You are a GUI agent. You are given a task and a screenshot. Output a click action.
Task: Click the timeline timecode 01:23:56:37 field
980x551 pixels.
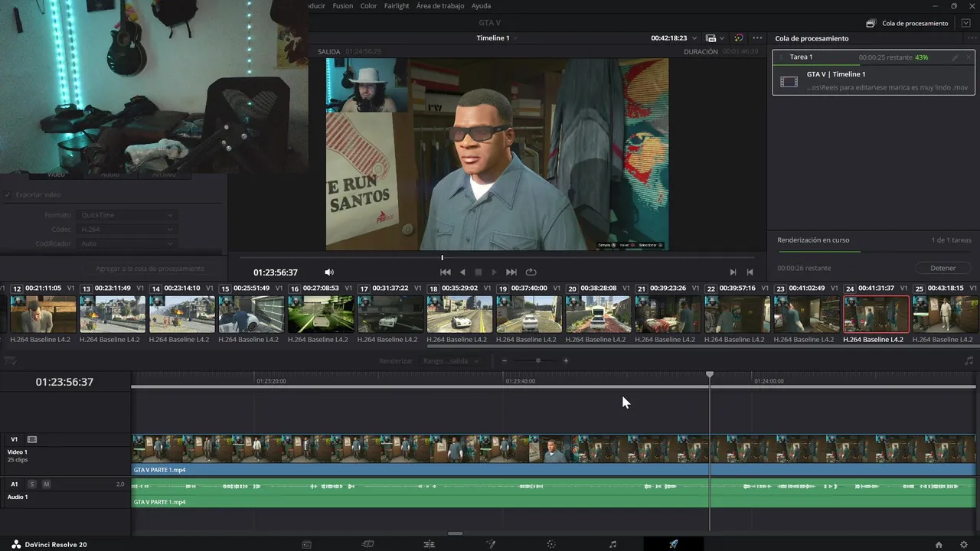click(x=65, y=382)
